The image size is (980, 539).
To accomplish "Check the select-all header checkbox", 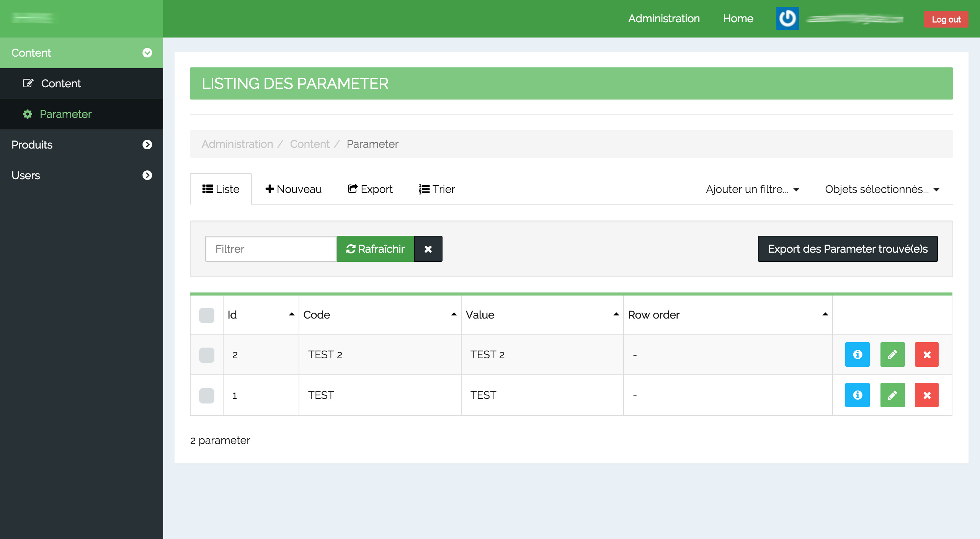I will click(x=207, y=315).
